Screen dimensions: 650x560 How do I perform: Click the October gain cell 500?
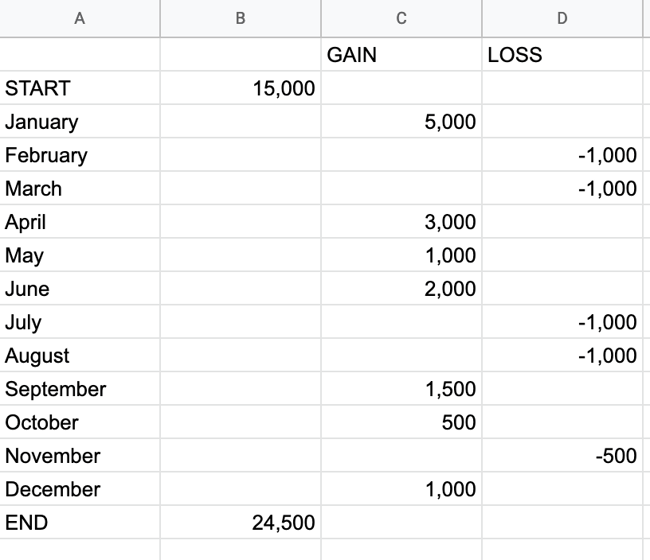point(400,423)
